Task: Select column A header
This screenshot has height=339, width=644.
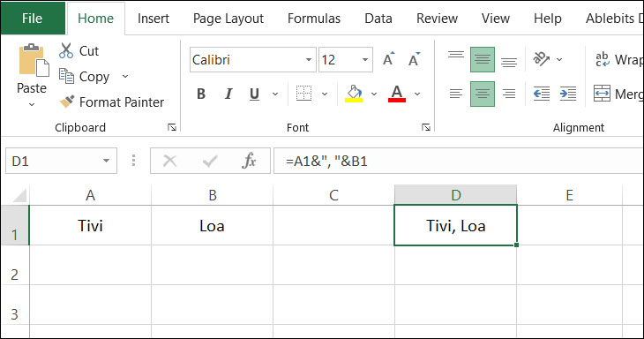Action: point(90,195)
